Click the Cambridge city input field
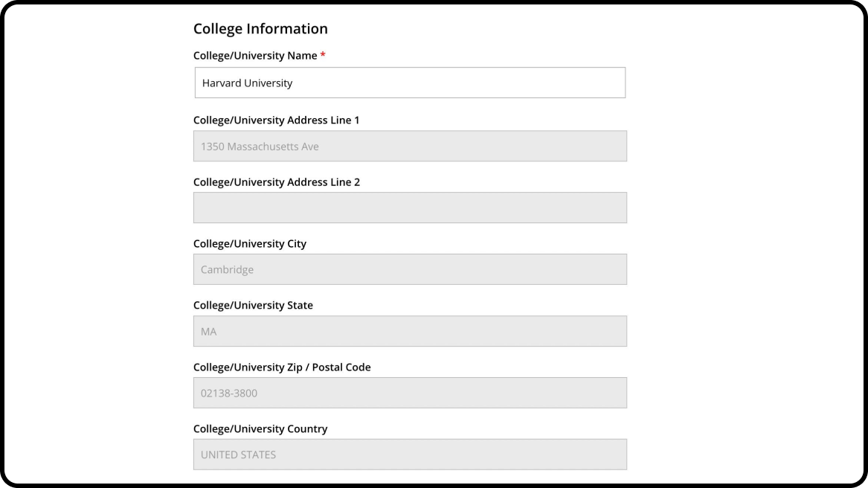Viewport: 868px width, 488px height. pyautogui.click(x=409, y=269)
